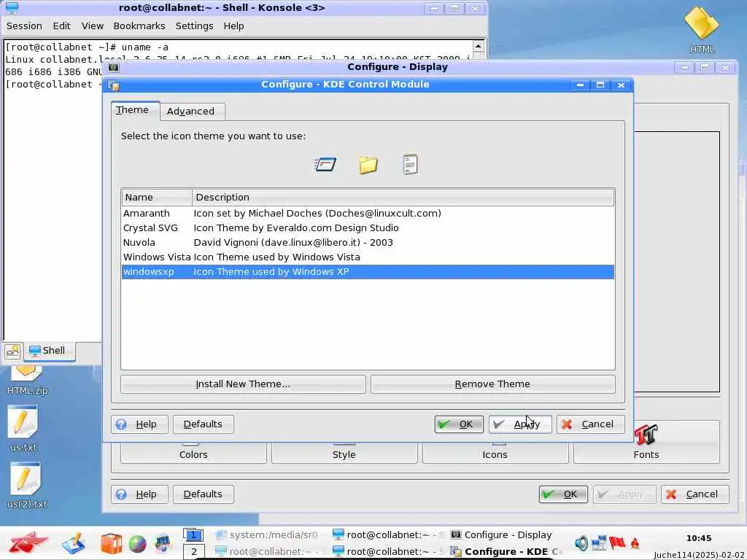The height and width of the screenshot is (560, 747).
Task: Click Konsole scrollbar up arrow
Action: [x=479, y=46]
